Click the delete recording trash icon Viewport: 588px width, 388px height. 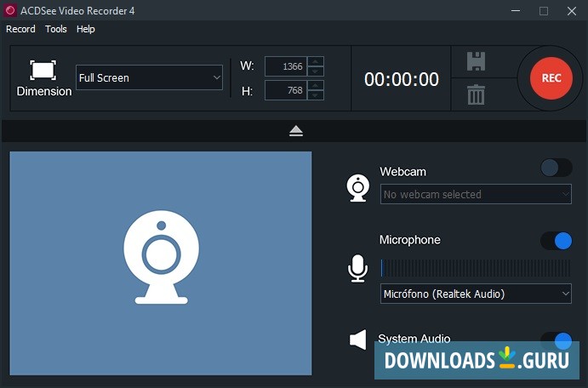tap(476, 94)
